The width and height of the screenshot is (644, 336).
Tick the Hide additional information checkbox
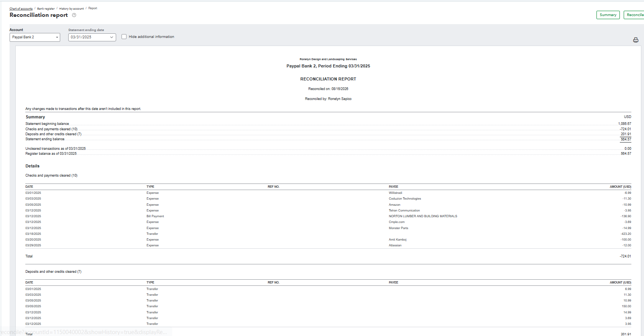pyautogui.click(x=124, y=37)
